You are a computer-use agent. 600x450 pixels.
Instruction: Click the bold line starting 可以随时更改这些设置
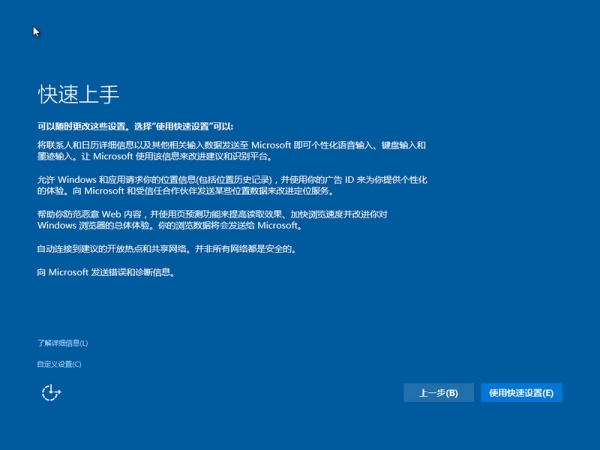coord(135,126)
